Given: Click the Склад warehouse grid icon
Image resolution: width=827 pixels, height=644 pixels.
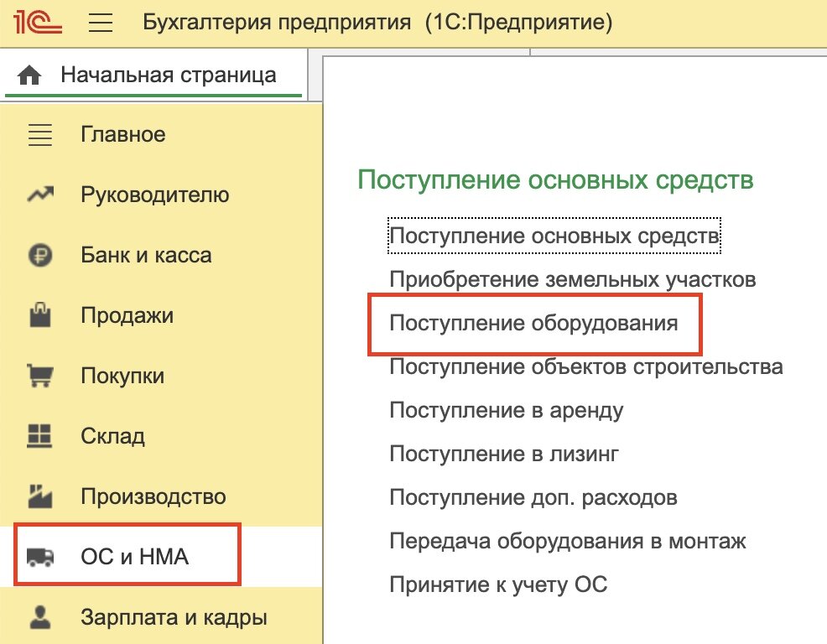Looking at the screenshot, I should click(39, 436).
